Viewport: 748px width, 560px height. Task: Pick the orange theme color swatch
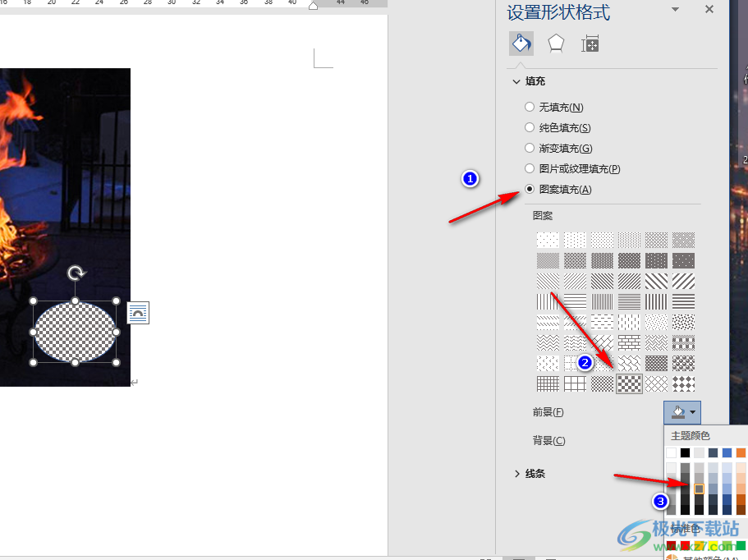point(741,452)
